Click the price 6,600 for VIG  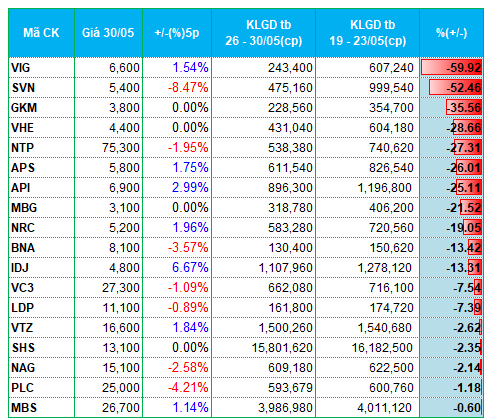124,68
